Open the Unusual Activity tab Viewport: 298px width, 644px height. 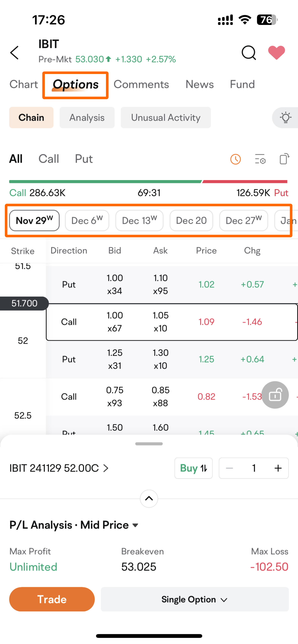tap(166, 118)
